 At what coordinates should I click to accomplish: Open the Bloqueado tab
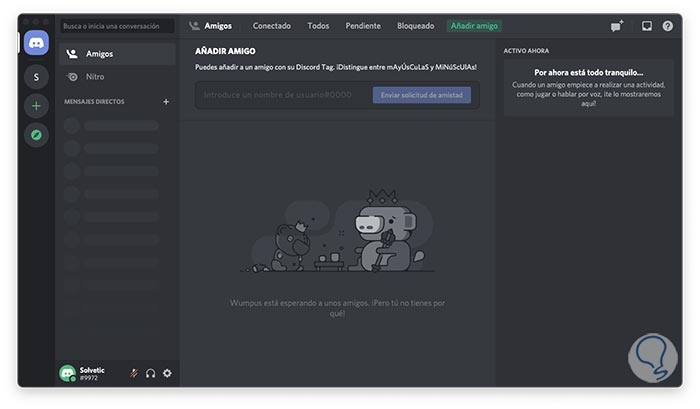[415, 26]
